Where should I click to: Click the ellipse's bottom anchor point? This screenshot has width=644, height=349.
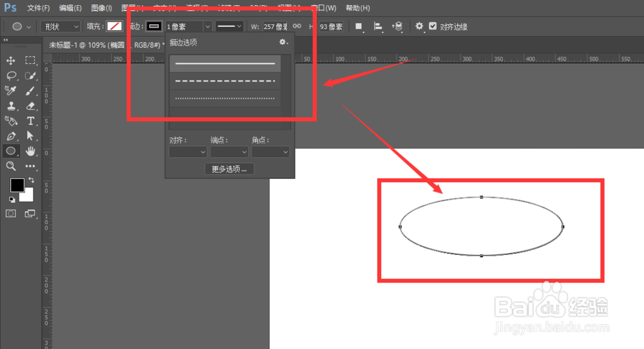pyautogui.click(x=481, y=256)
